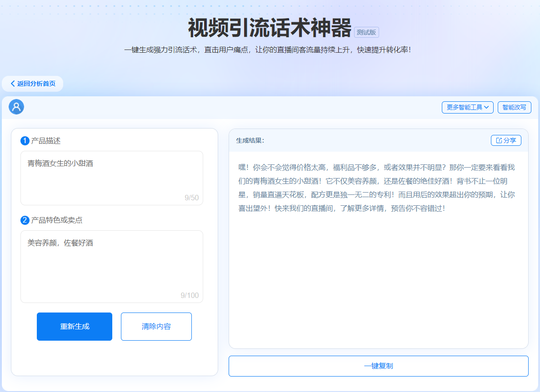Click the 9/50 character counter
This screenshot has width=540, height=392.
pos(191,198)
